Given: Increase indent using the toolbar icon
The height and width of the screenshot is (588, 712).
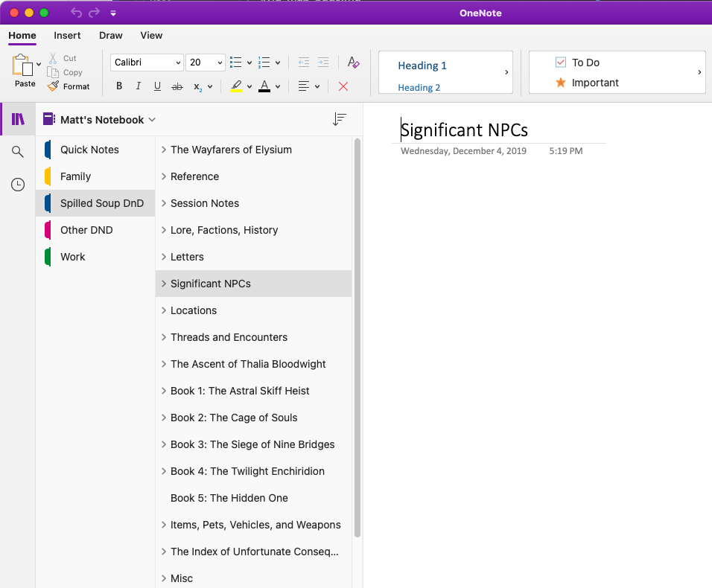Looking at the screenshot, I should pos(323,62).
